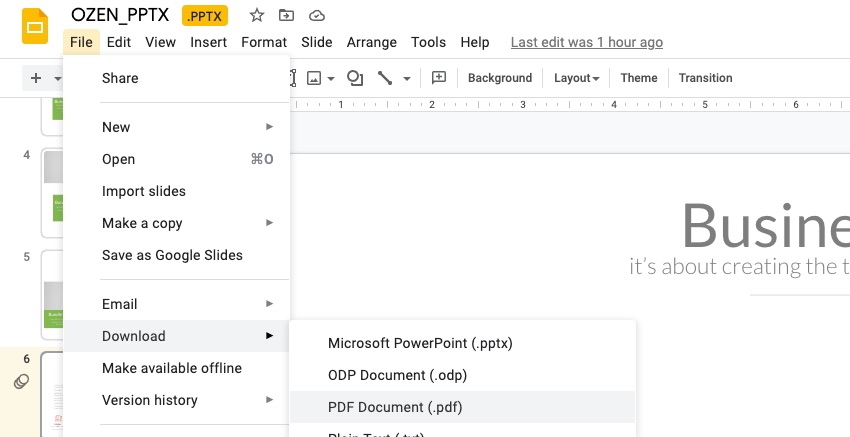Open the Insert menu
The height and width of the screenshot is (437, 850).
click(x=209, y=42)
